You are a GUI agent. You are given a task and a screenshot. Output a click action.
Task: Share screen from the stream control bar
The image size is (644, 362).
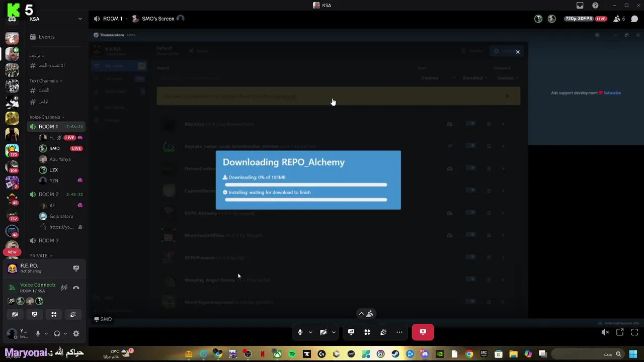[x=351, y=332]
